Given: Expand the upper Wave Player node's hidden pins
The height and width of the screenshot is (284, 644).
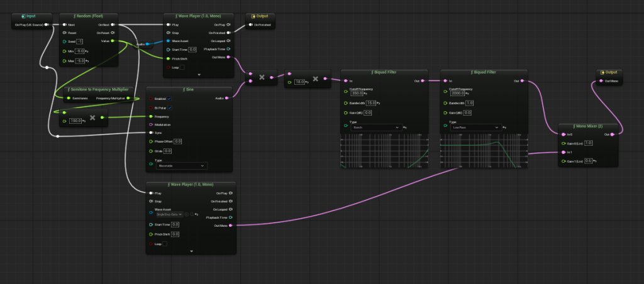Looking at the screenshot, I should (199, 75).
